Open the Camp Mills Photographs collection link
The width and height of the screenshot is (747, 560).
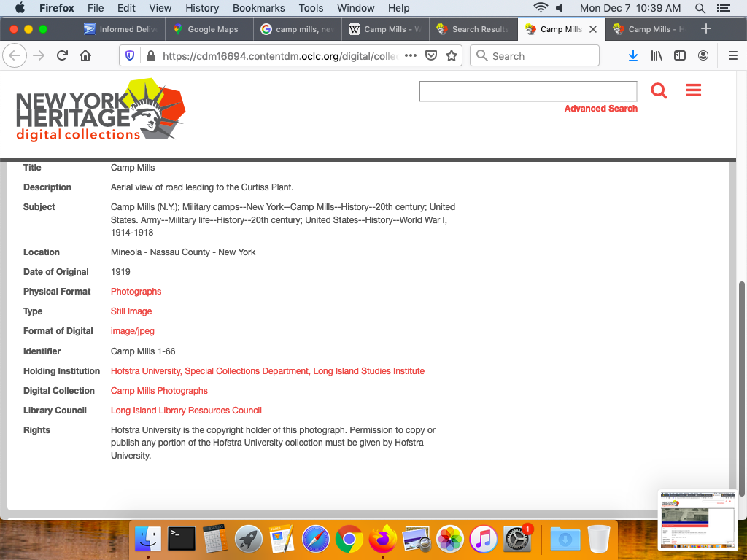159,391
